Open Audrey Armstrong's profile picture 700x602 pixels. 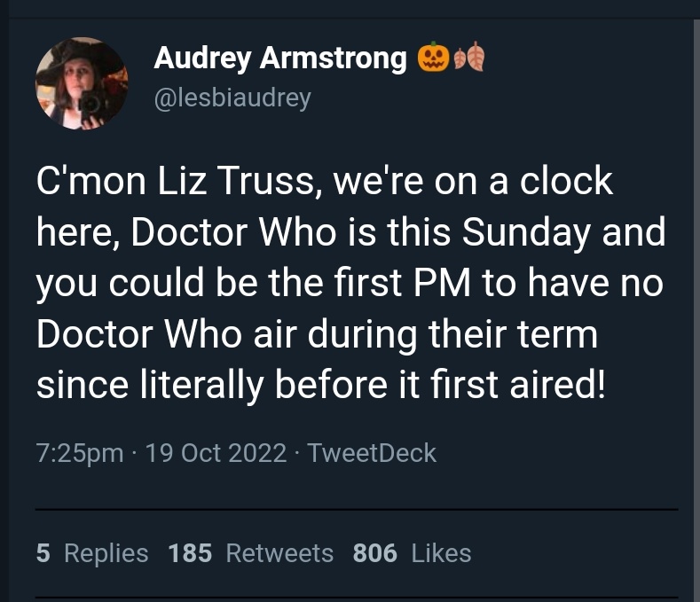tap(82, 84)
